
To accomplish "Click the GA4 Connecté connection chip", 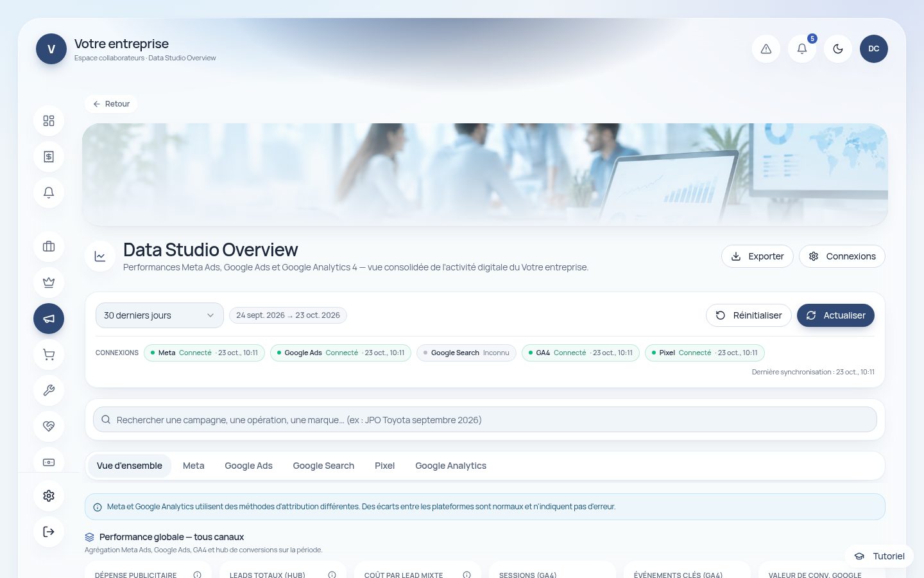I will pyautogui.click(x=581, y=353).
